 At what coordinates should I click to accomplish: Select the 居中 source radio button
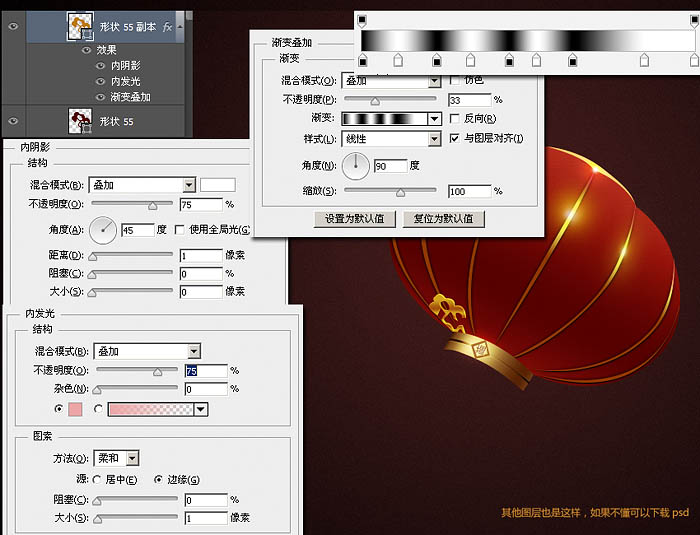tap(97, 480)
